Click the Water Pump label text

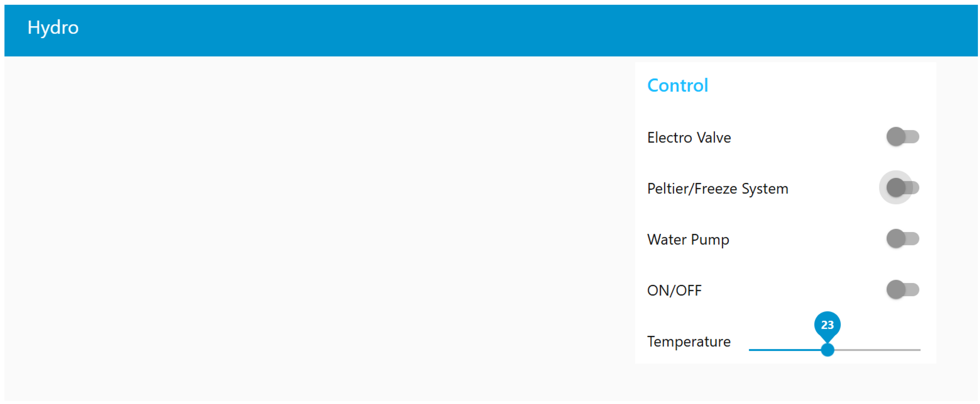(688, 239)
